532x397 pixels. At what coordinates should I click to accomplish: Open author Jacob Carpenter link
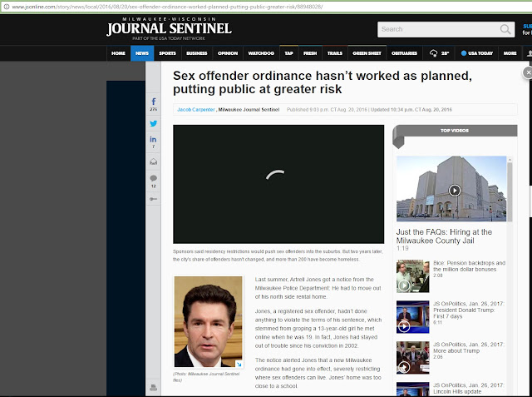(x=196, y=110)
